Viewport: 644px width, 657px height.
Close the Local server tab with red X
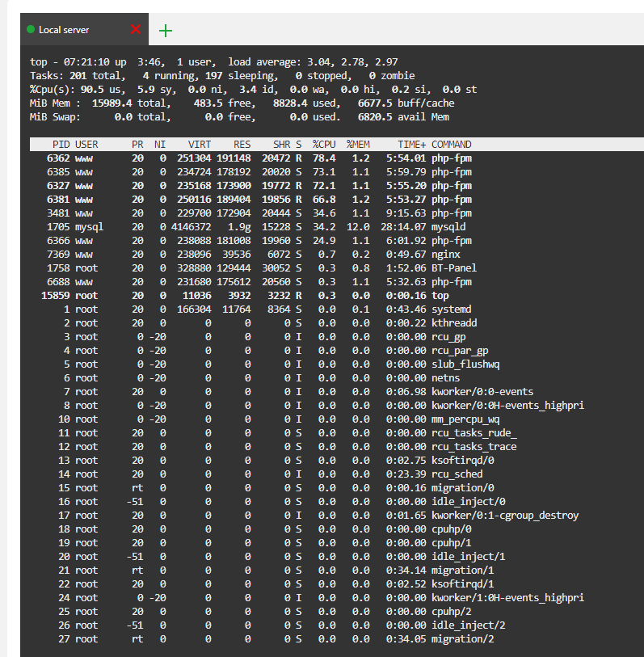[x=135, y=30]
